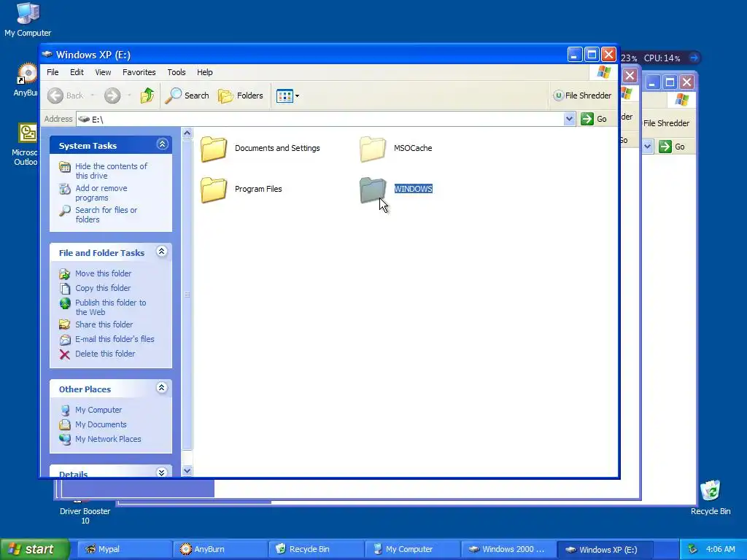
Task: Go up one folder level
Action: click(x=147, y=96)
